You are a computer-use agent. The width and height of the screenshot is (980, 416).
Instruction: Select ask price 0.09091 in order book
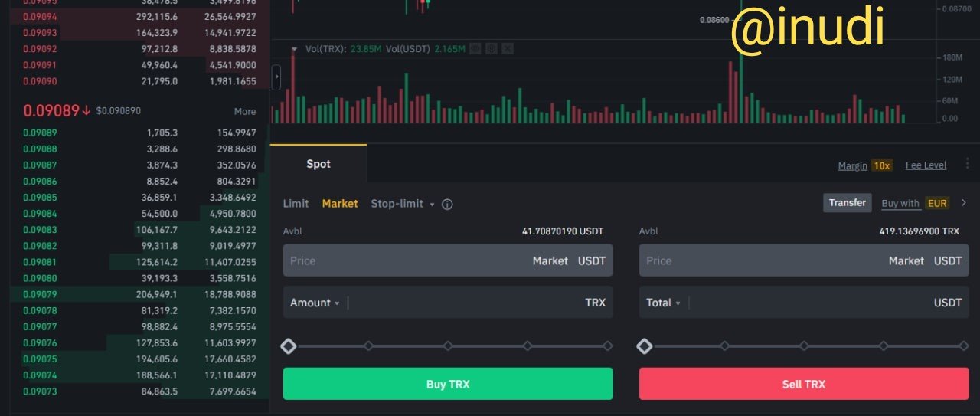pos(40,65)
